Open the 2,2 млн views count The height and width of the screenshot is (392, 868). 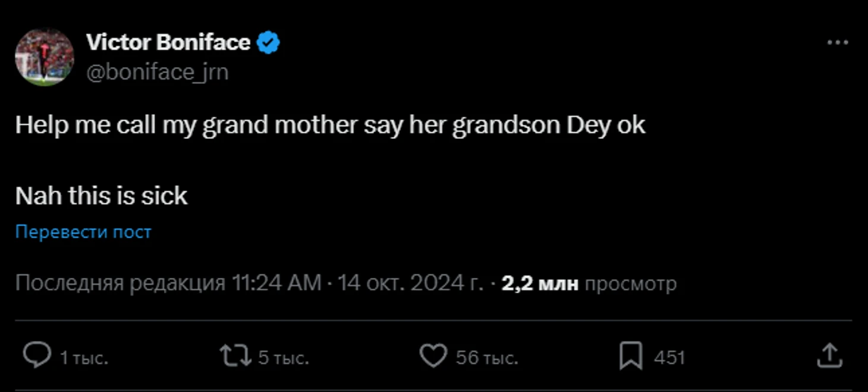click(540, 284)
